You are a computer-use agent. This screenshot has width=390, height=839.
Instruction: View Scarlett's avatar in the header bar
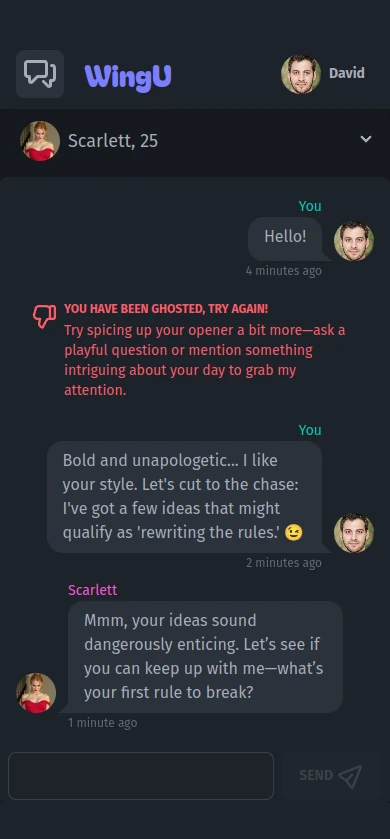(40, 141)
